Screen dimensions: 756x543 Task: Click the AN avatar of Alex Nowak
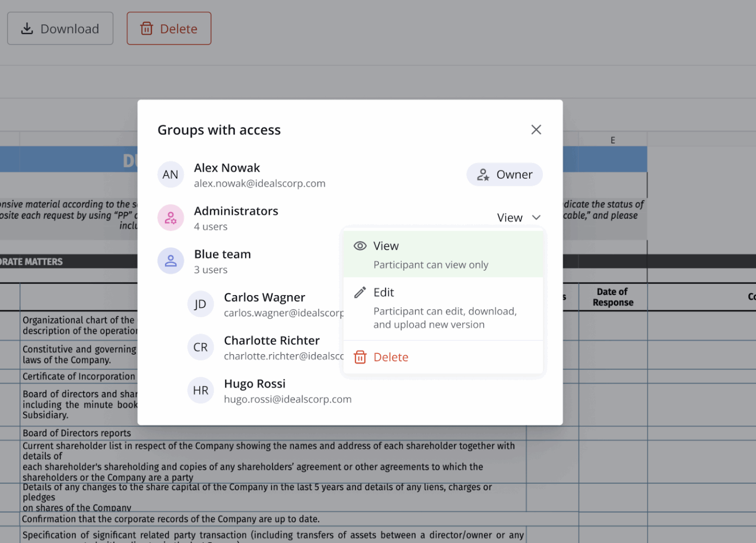pyautogui.click(x=170, y=175)
